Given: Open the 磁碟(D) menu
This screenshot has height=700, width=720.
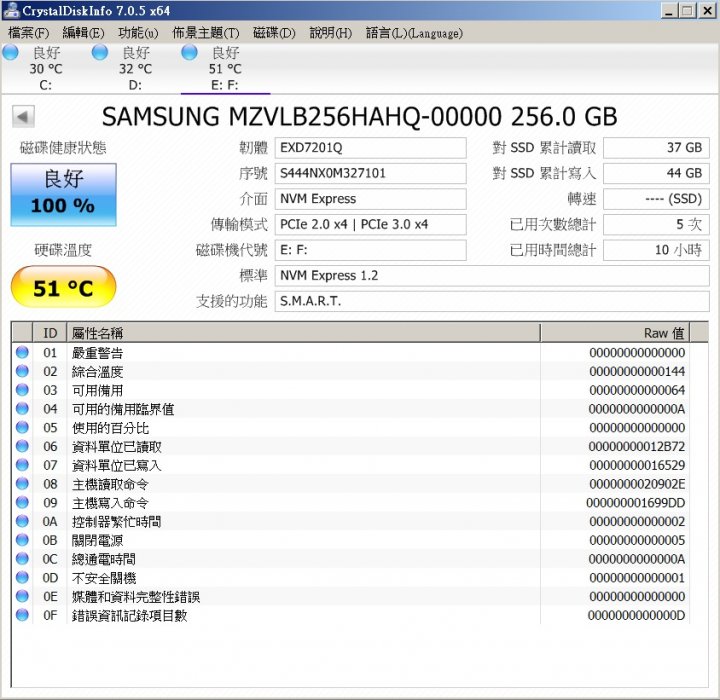Looking at the screenshot, I should [x=274, y=33].
